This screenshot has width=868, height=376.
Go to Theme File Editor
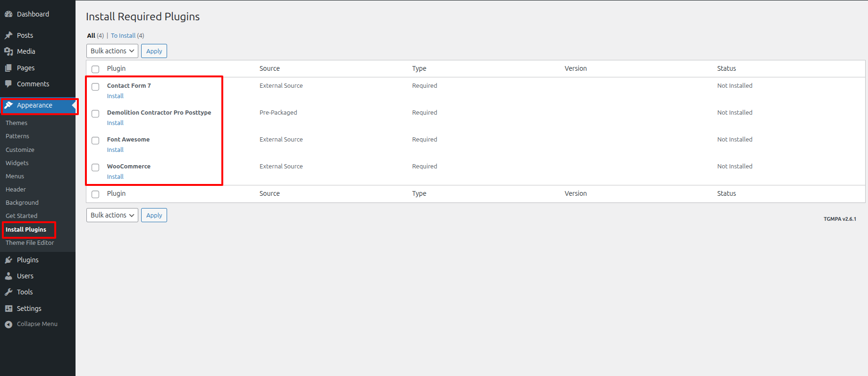pyautogui.click(x=30, y=242)
